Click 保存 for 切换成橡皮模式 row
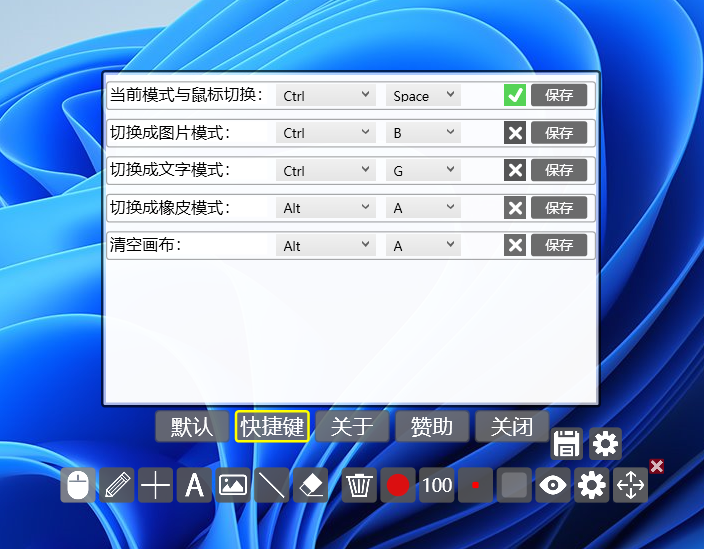 point(559,208)
